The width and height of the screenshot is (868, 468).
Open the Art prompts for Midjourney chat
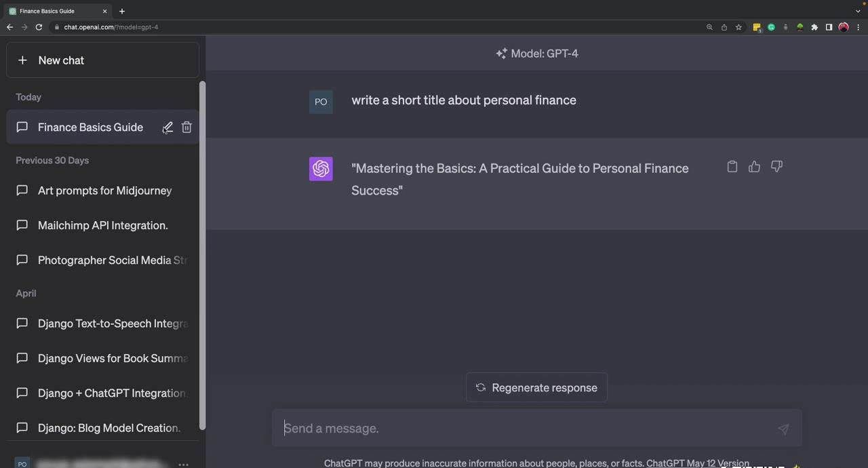[x=104, y=191]
